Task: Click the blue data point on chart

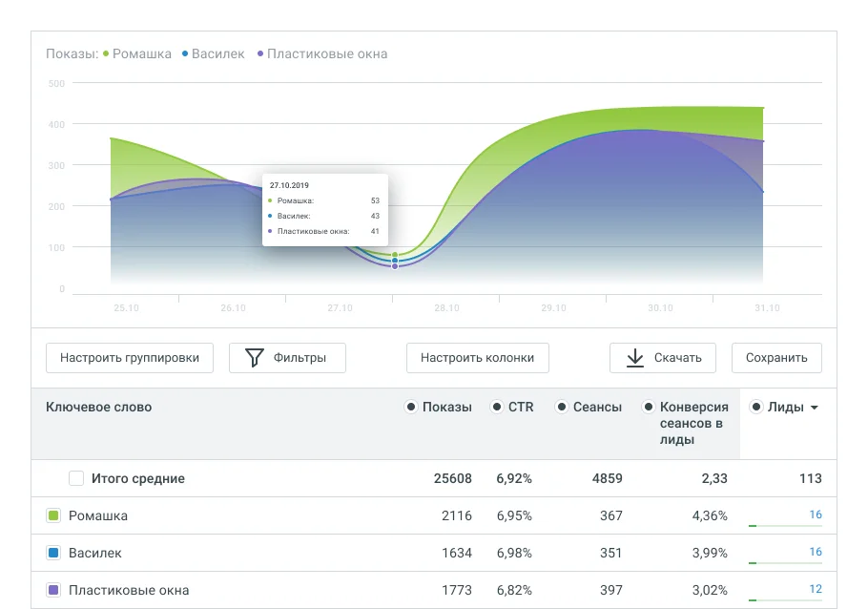Action: [x=395, y=261]
